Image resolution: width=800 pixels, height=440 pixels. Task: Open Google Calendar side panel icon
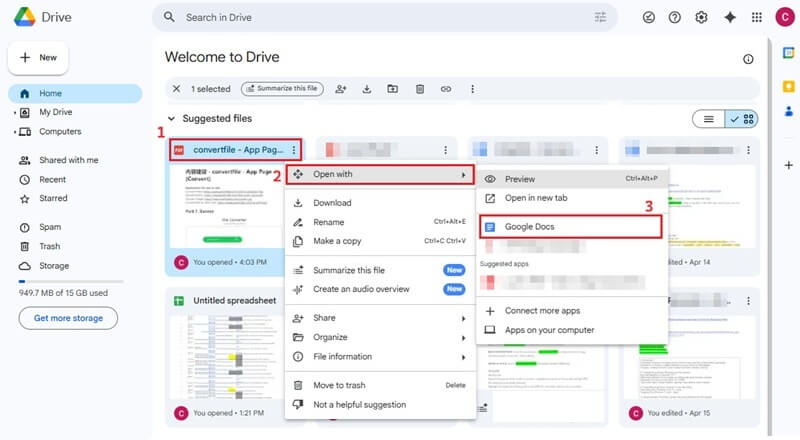coord(788,53)
